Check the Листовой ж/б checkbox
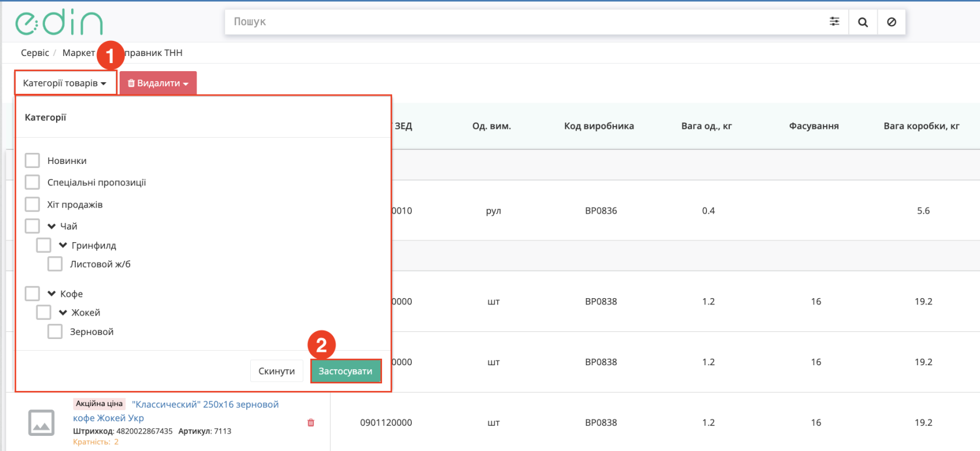The width and height of the screenshot is (980, 451). 55,264
